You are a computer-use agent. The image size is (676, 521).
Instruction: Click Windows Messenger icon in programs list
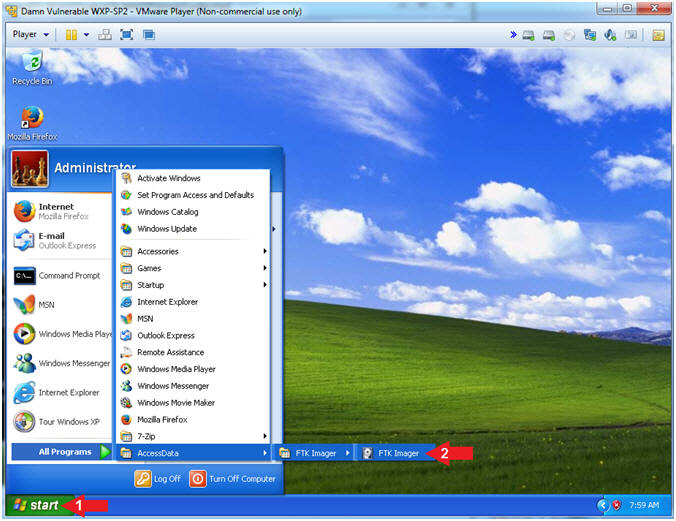[x=126, y=386]
